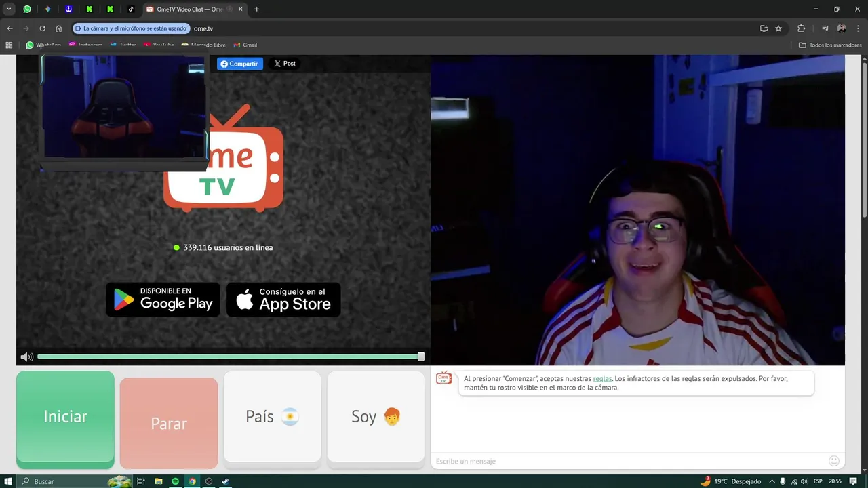Image resolution: width=868 pixels, height=488 pixels.
Task: Go back to the previous page
Action: pos(9,28)
